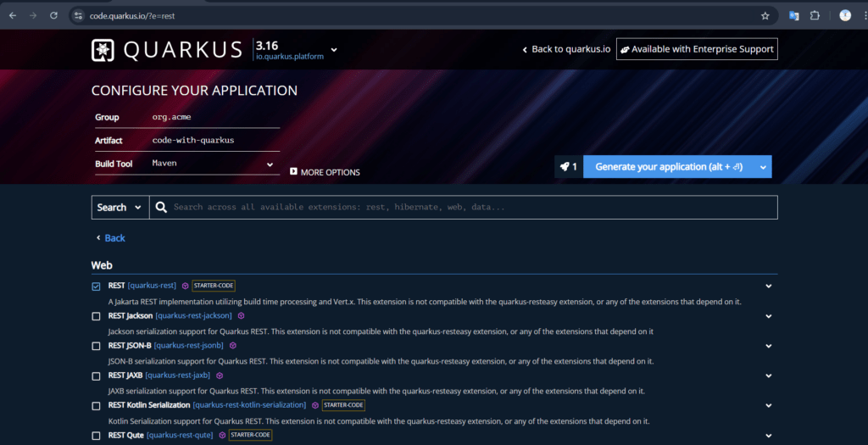
Task: Check the REST Qute extension
Action: pos(97,436)
